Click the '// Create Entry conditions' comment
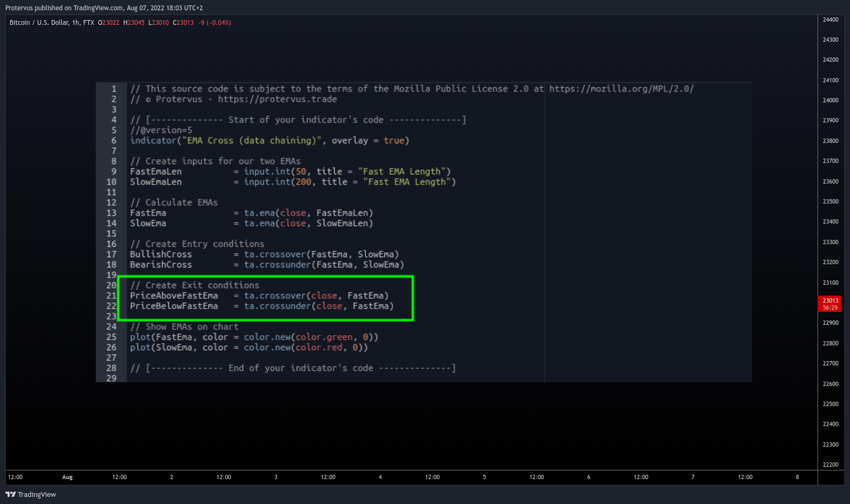The width and height of the screenshot is (850, 504). click(x=197, y=244)
